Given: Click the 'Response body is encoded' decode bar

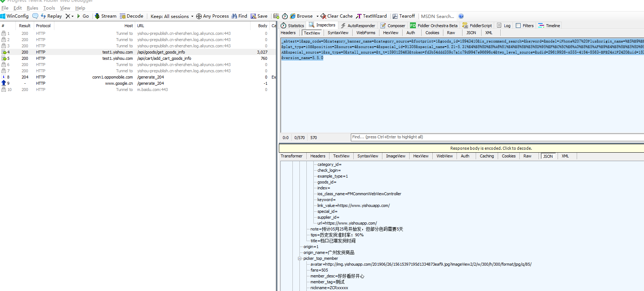Looking at the screenshot, I should (461, 148).
